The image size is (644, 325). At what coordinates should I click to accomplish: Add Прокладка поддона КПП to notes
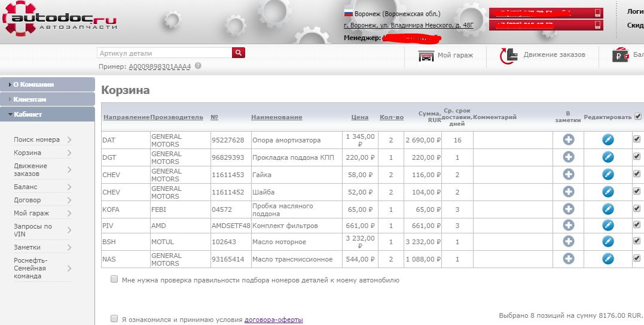tap(569, 157)
